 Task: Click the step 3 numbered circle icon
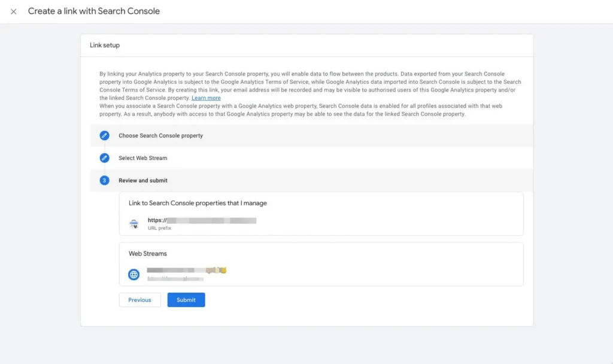point(105,180)
